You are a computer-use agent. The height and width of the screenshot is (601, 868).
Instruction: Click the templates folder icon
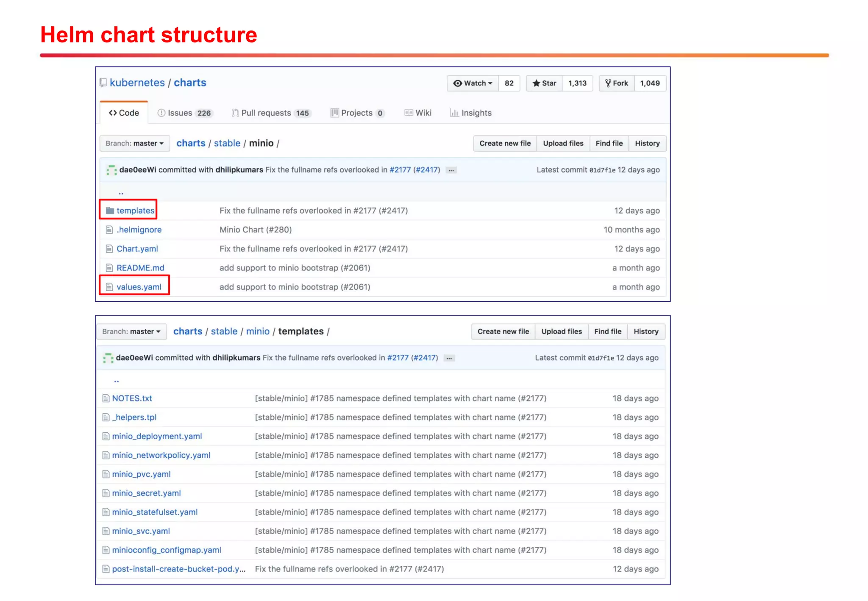click(x=110, y=211)
